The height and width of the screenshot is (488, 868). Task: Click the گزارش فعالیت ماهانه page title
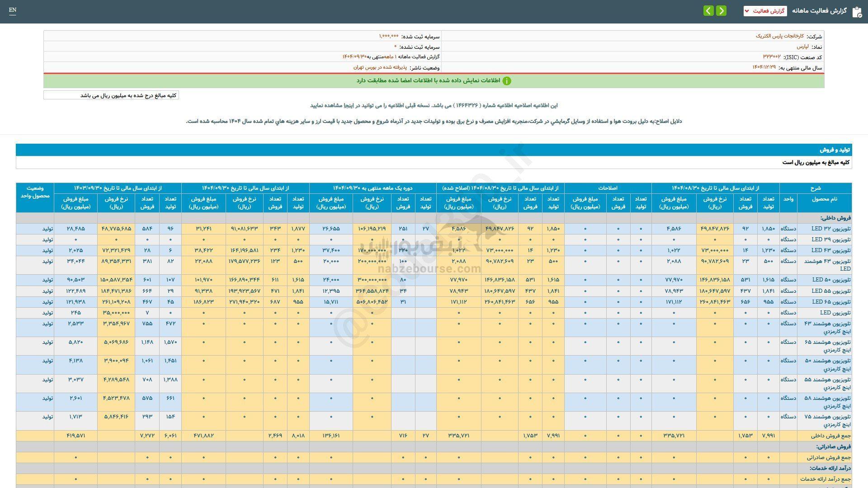(819, 11)
